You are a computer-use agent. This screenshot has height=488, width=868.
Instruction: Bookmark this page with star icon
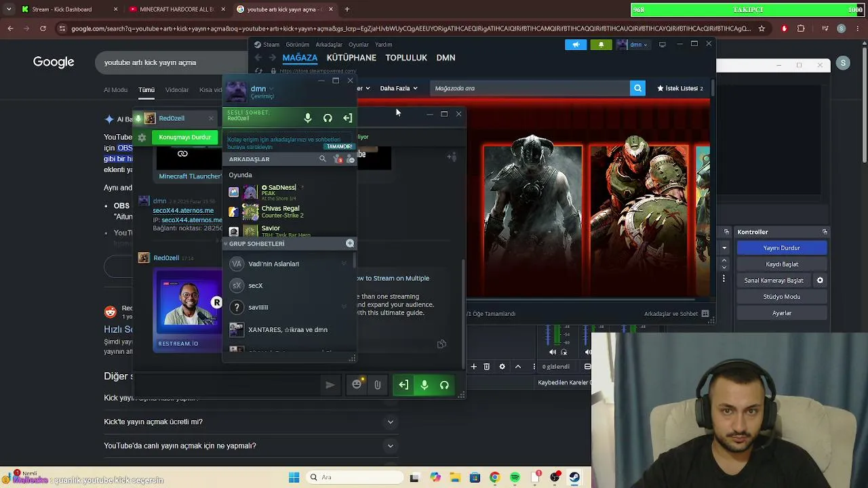point(762,28)
